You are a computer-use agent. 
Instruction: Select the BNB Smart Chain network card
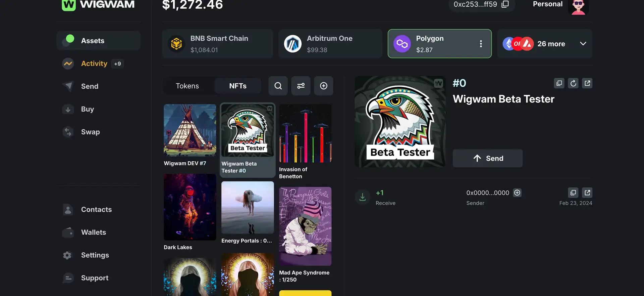[217, 44]
